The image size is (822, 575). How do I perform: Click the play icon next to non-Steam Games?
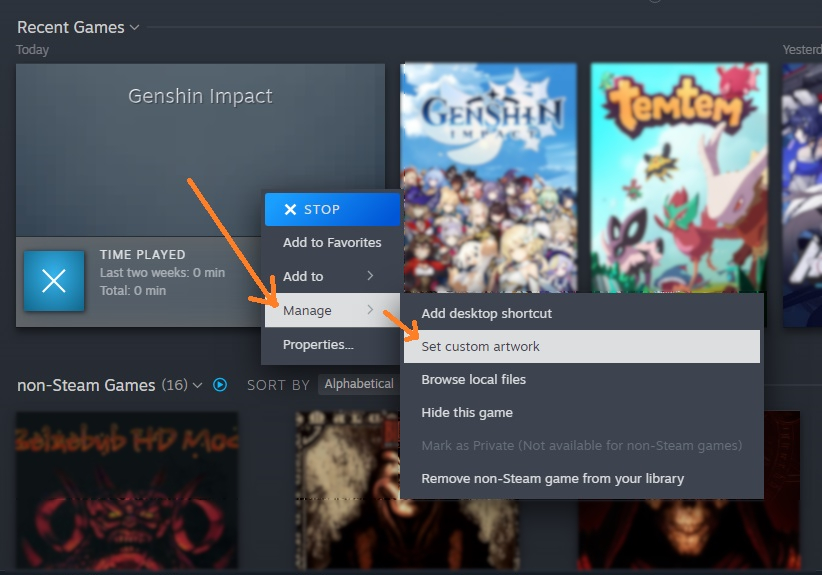[x=220, y=385]
